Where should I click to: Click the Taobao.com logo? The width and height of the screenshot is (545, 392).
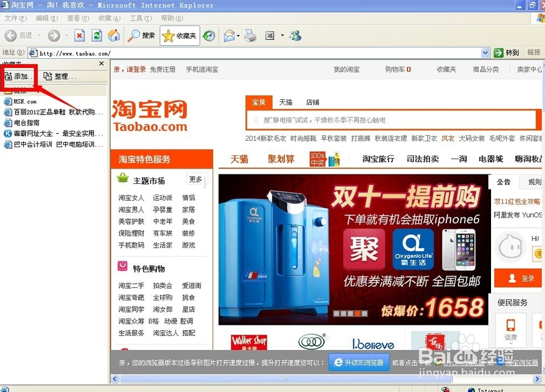click(150, 116)
